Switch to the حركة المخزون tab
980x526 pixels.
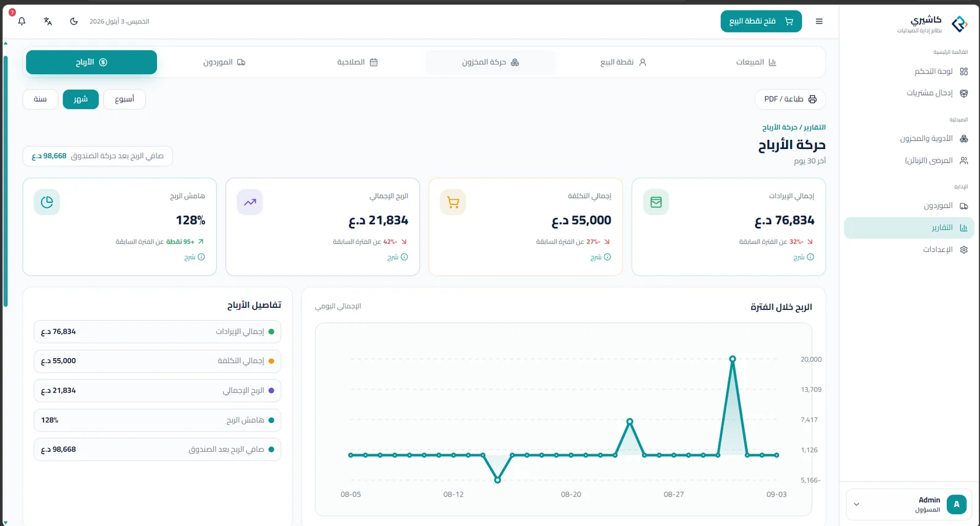490,63
